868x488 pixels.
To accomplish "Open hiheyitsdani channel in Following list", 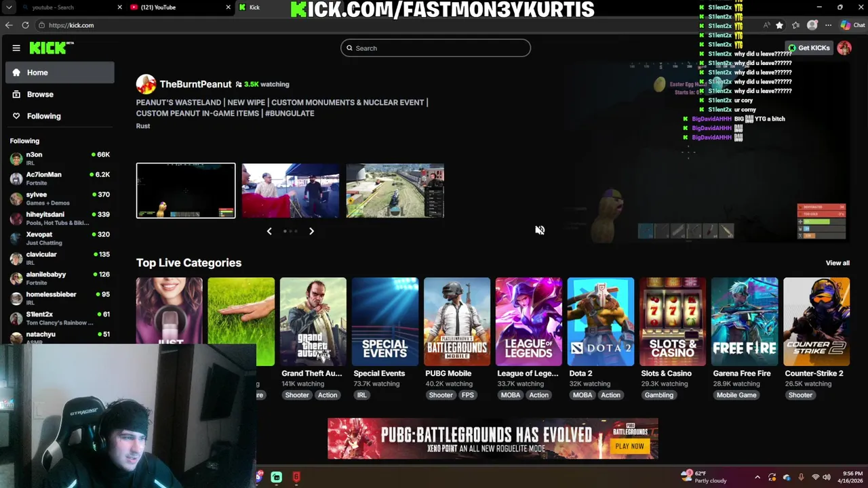I will (60, 218).
